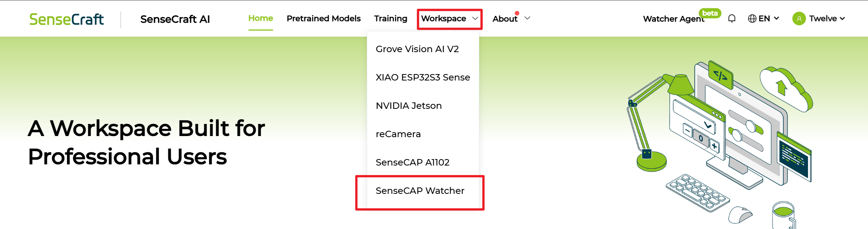Open the notifications bell
Viewport: 868px width, 229px height.
[732, 19]
